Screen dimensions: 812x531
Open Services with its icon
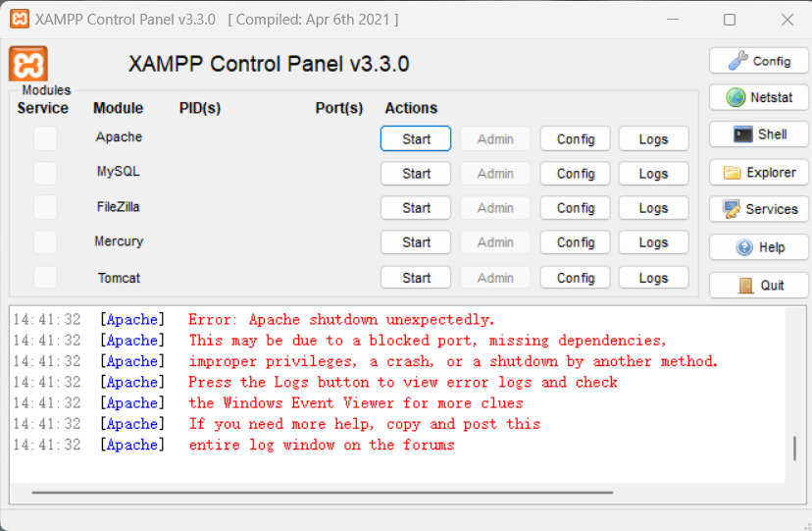pos(732,209)
